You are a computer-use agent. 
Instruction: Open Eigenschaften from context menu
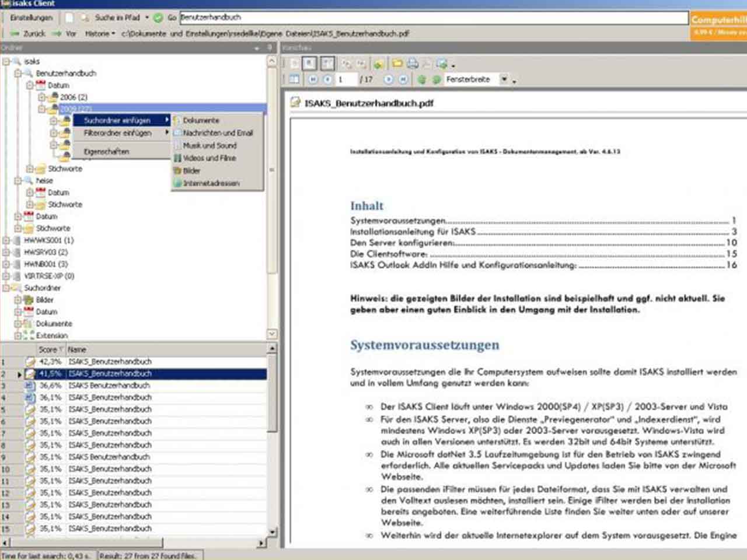pos(121,152)
